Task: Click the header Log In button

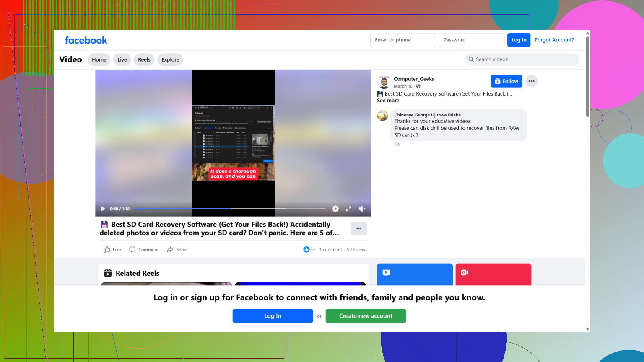Action: [x=519, y=40]
